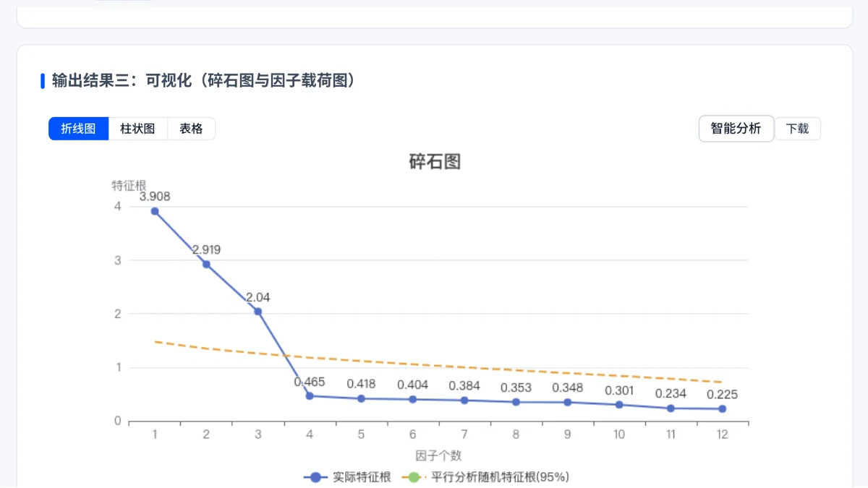Switch to the 柱状图 tab
868x488 pixels.
click(138, 129)
